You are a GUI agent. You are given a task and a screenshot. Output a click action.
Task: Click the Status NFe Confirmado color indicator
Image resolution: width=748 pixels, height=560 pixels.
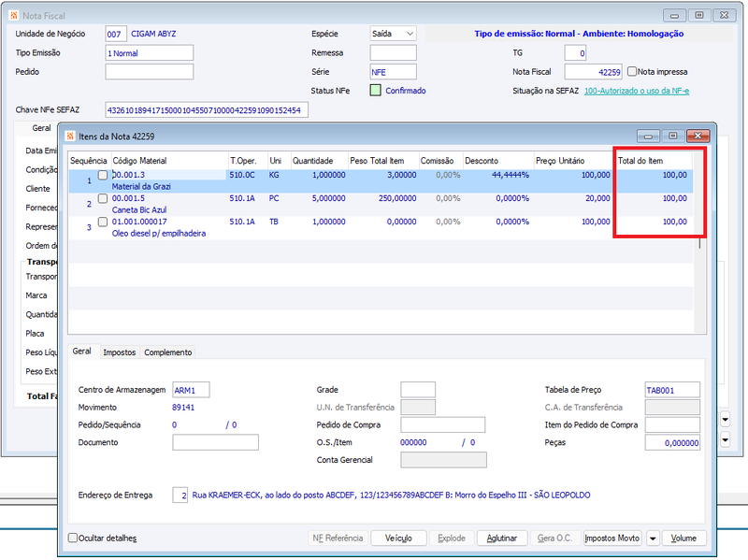376,91
